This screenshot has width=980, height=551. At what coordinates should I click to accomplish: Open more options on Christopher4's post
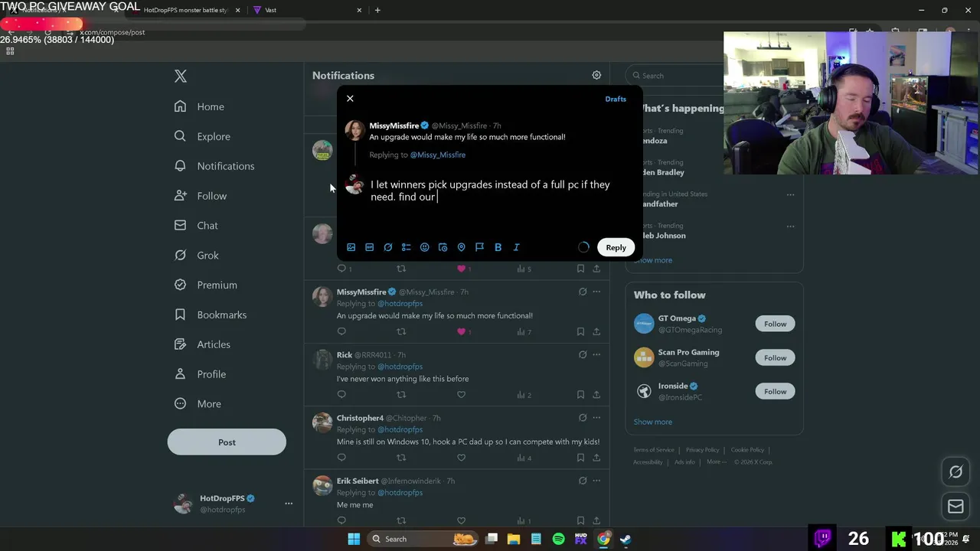pos(596,418)
